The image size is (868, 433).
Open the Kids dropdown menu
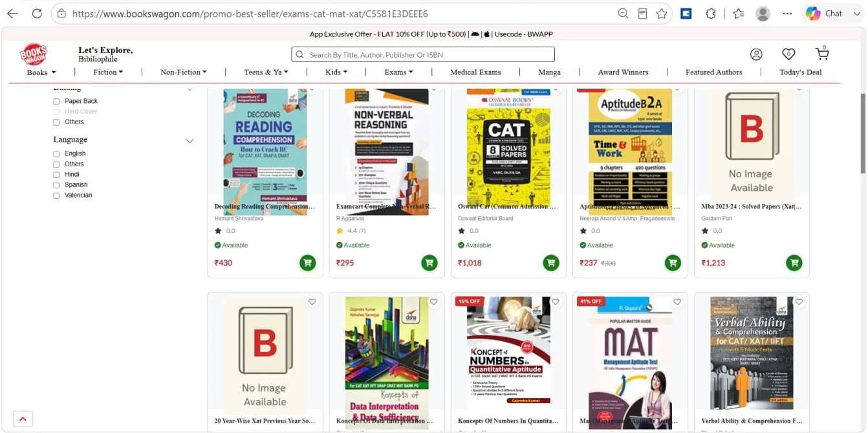click(x=336, y=72)
